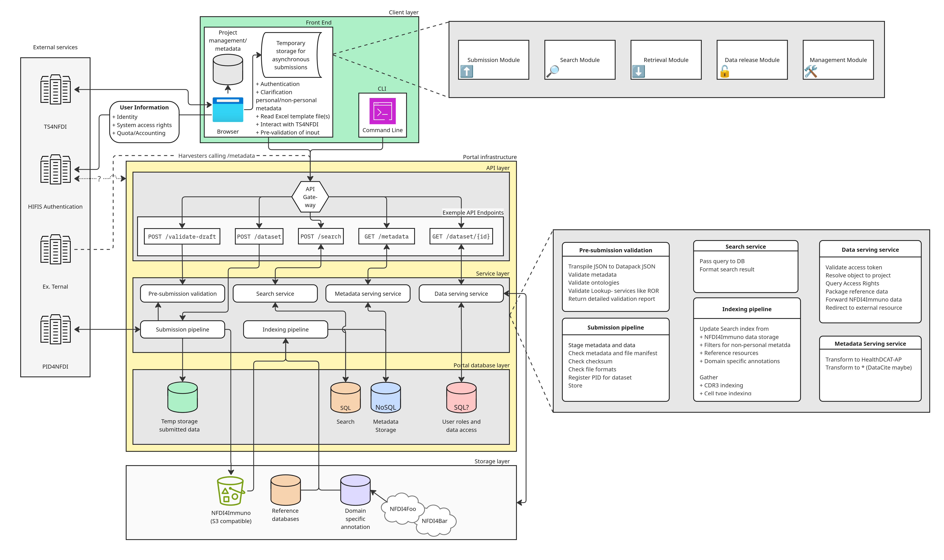Click the Search service detail card title
This screenshot has width=944, height=560.
point(745,246)
